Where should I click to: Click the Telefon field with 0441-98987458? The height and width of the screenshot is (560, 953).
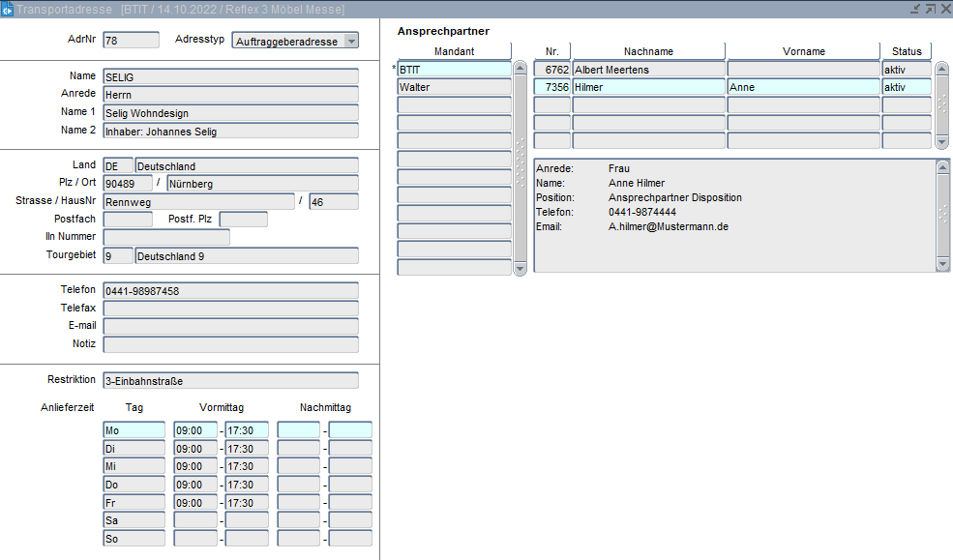tap(230, 291)
